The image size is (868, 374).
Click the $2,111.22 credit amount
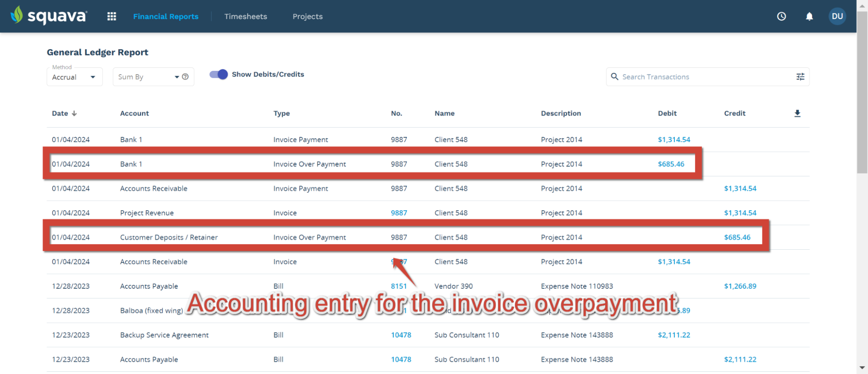(740, 360)
